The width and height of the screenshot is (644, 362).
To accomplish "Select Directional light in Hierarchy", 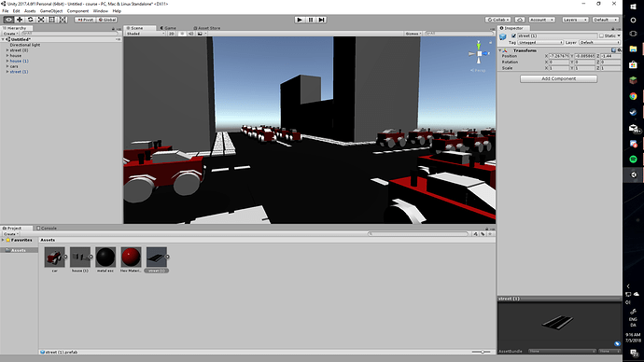I will (25, 45).
